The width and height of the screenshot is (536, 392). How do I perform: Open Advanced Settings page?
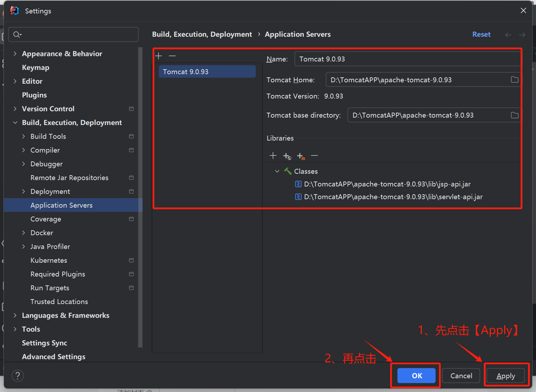click(53, 357)
